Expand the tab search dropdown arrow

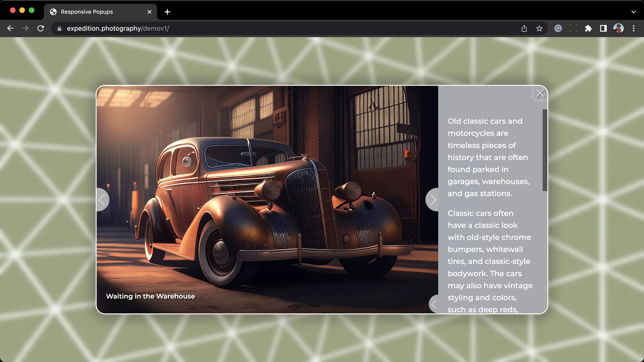tap(633, 12)
